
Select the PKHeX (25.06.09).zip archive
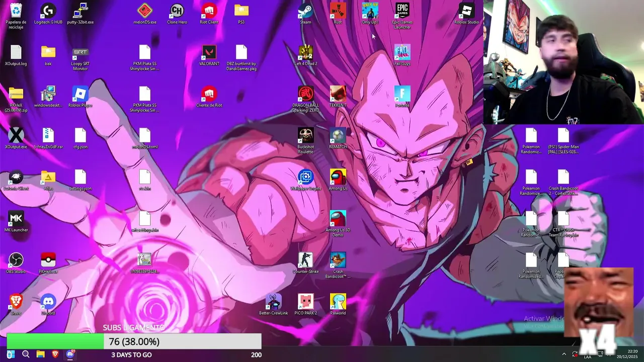[16, 100]
